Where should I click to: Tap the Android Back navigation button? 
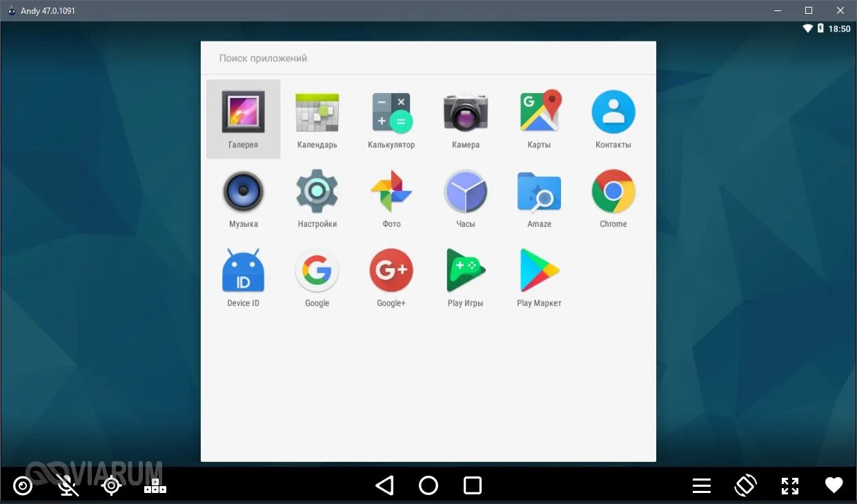(384, 485)
